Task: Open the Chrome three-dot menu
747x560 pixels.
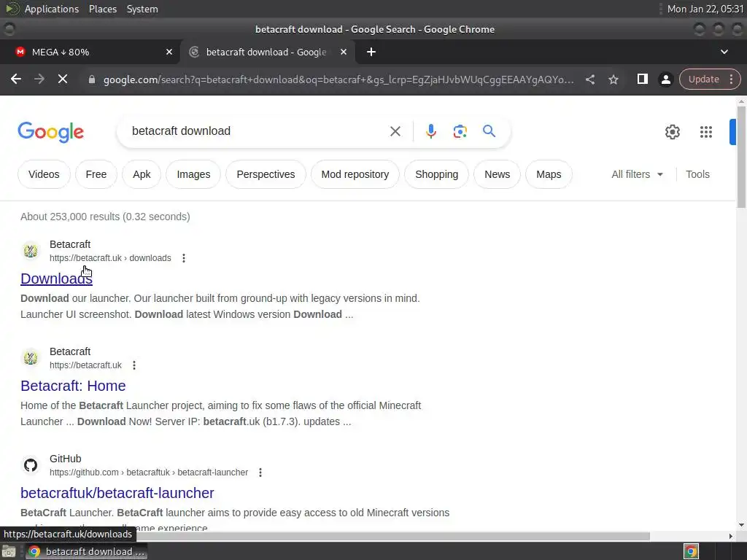Action: point(731,79)
